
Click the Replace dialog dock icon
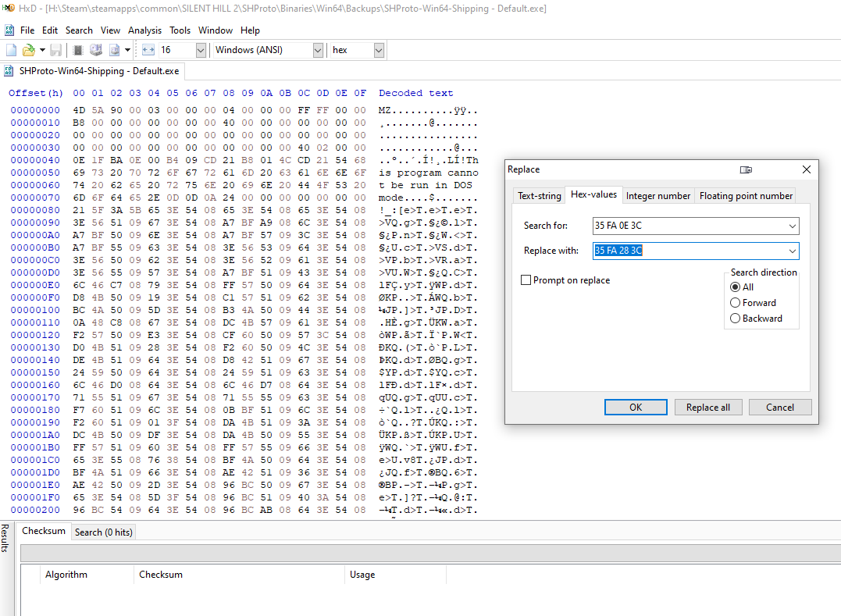[x=746, y=169]
